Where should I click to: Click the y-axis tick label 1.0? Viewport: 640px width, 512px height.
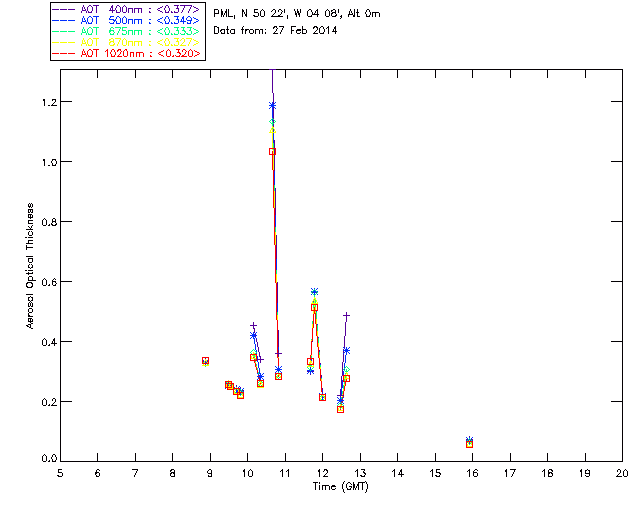tap(49, 162)
